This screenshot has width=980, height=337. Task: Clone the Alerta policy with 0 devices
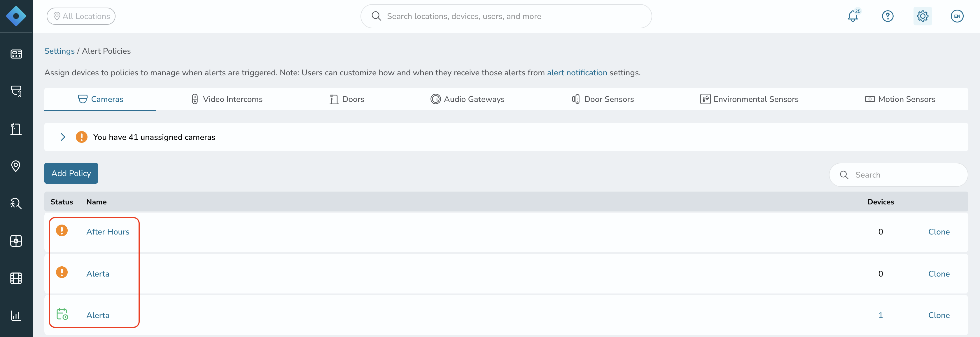pyautogui.click(x=939, y=274)
